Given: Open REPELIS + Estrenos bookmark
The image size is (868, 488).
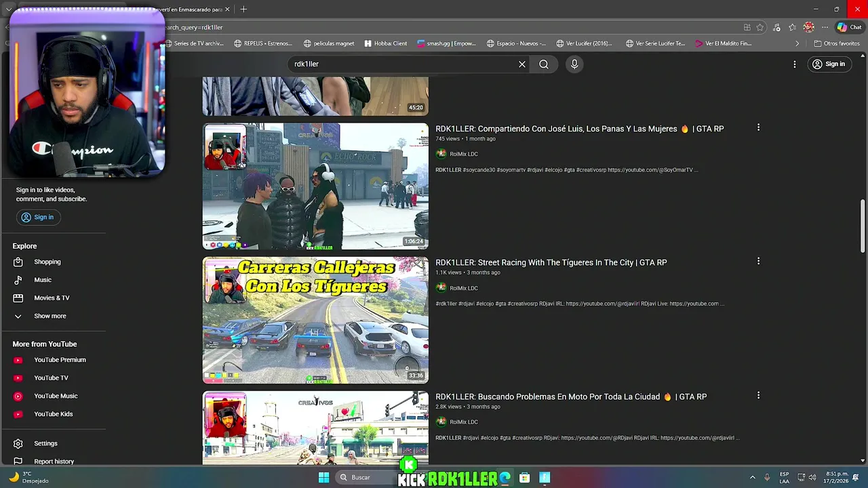Looking at the screenshot, I should 263,43.
